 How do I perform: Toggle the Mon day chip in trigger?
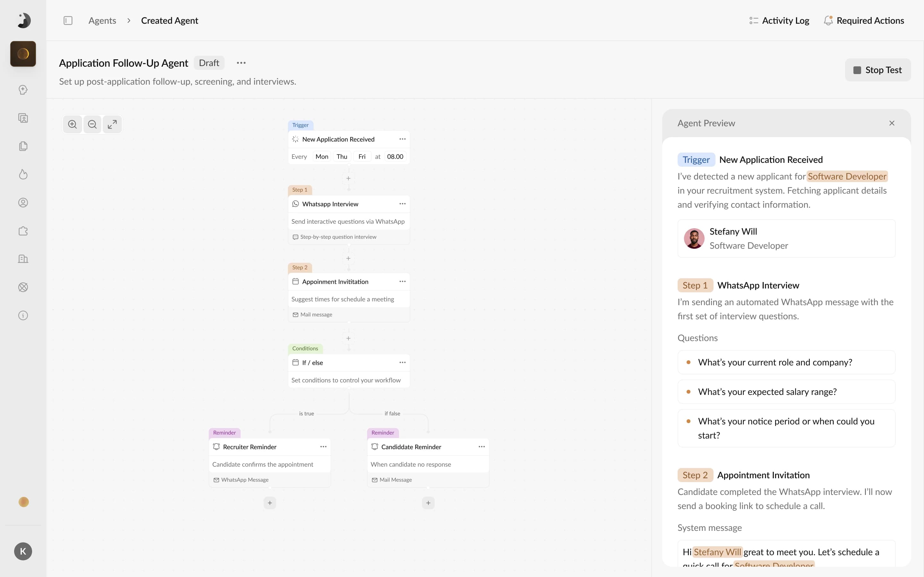click(321, 156)
